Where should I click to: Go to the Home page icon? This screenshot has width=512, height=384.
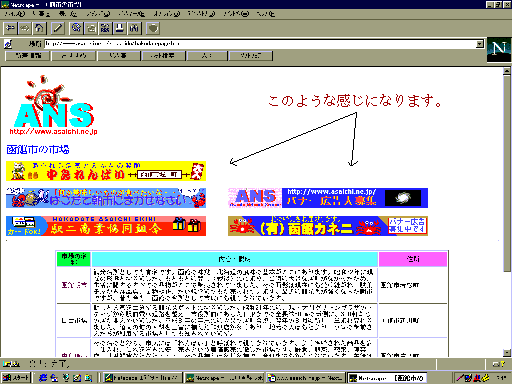(39, 28)
